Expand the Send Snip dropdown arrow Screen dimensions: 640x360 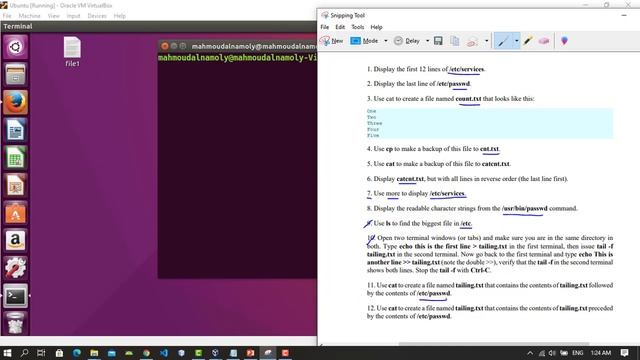pos(486,41)
